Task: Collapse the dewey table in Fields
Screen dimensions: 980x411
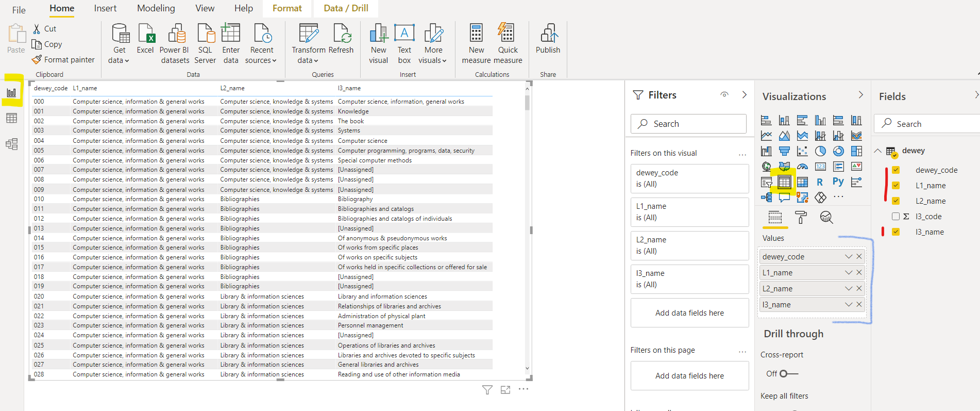Action: point(878,151)
